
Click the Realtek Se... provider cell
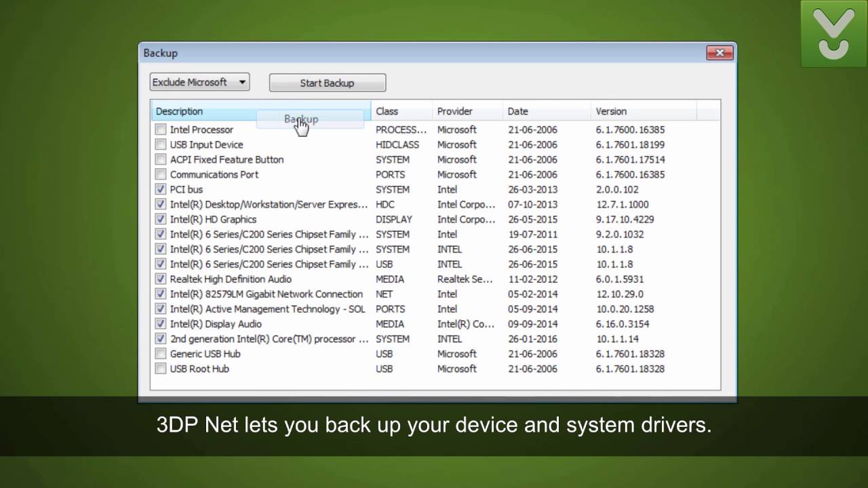(466, 279)
